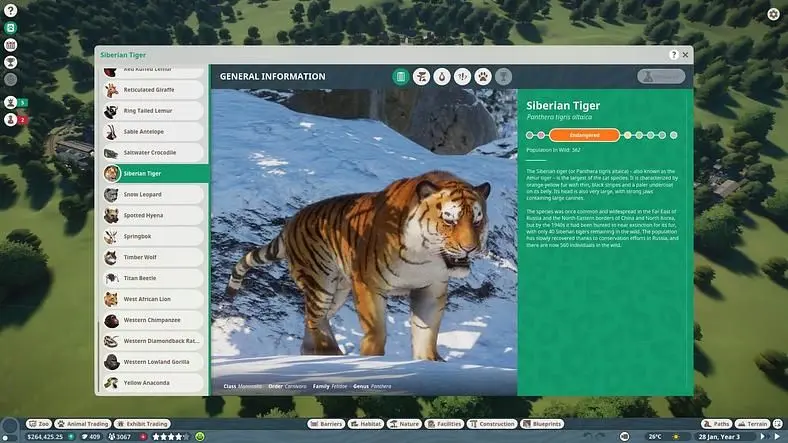The height and width of the screenshot is (443, 788).
Task: Open the Habitat build menu
Action: point(366,424)
